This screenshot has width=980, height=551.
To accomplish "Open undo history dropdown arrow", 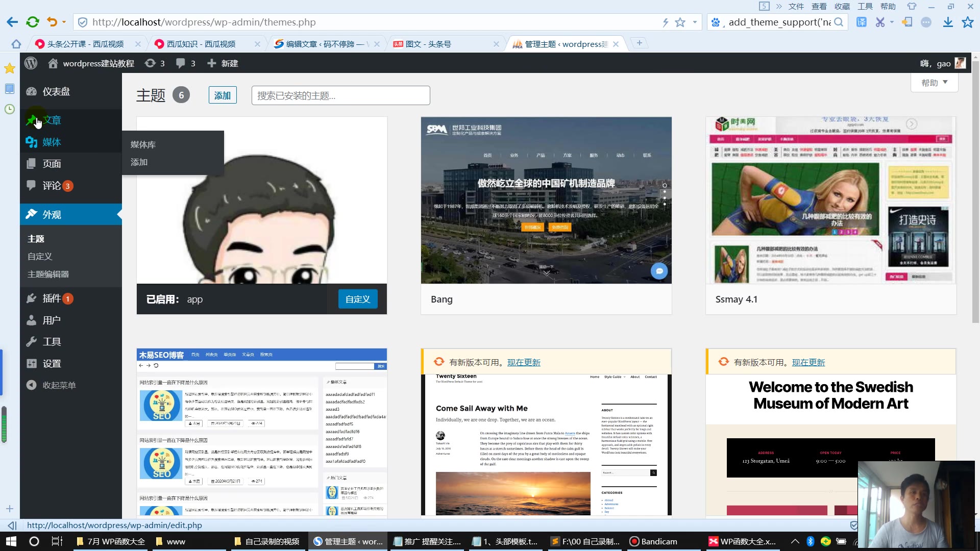I will pyautogui.click(x=64, y=22).
